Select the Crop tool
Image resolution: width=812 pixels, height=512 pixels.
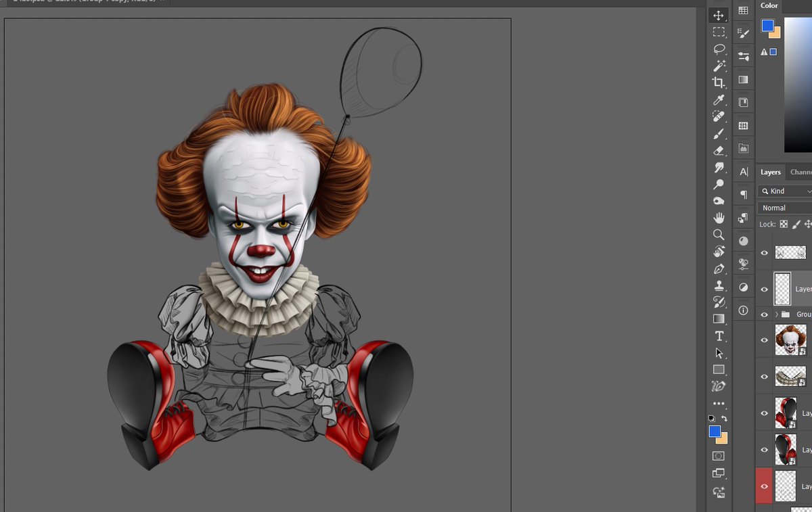coord(719,83)
